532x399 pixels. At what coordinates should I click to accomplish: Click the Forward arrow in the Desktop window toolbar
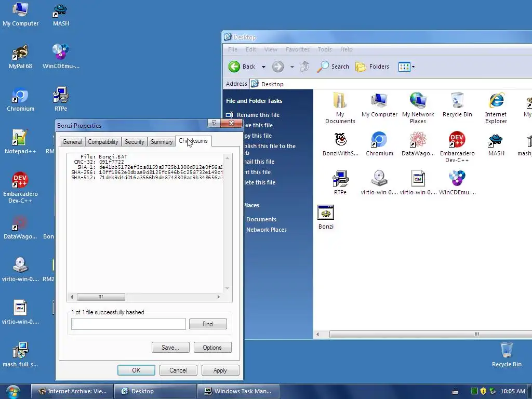coord(278,66)
